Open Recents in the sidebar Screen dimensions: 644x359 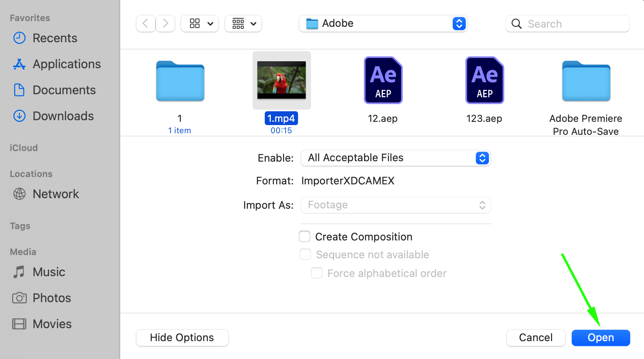[x=54, y=38]
